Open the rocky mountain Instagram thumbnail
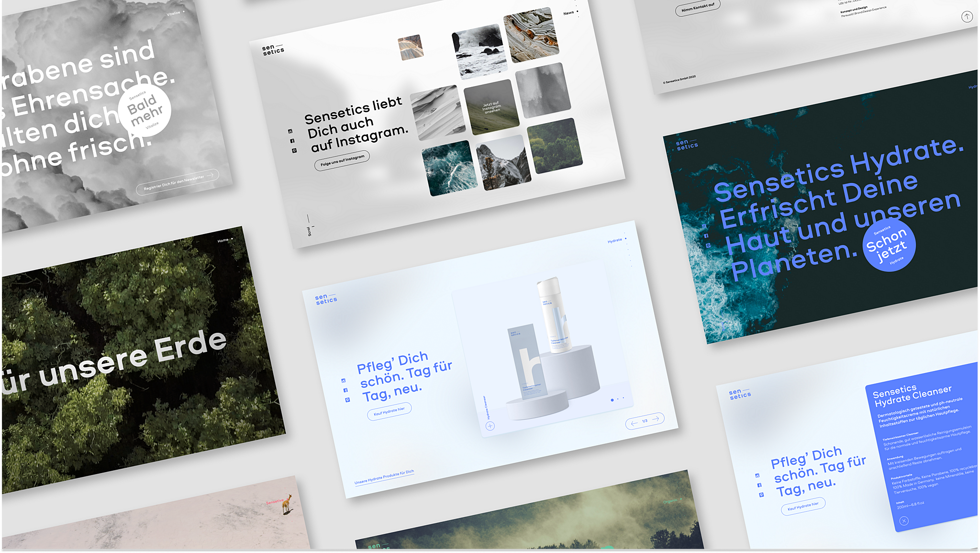The width and height of the screenshot is (980, 553). (503, 163)
